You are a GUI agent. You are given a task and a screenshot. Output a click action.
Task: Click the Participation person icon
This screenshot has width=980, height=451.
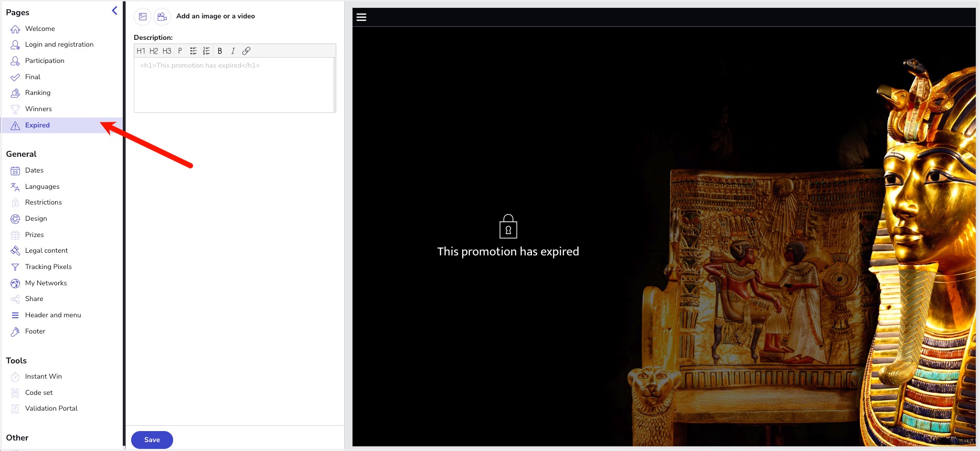15,61
